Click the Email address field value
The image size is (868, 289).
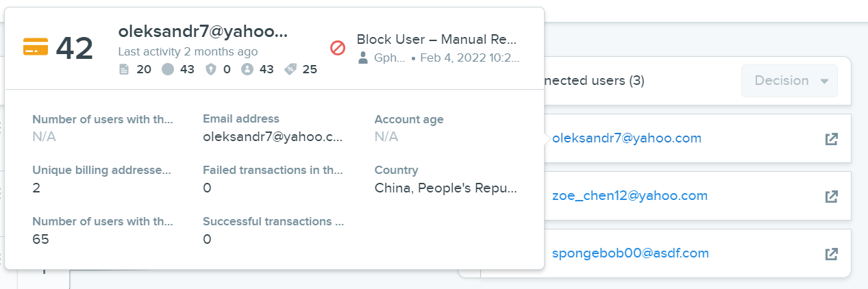click(x=273, y=137)
